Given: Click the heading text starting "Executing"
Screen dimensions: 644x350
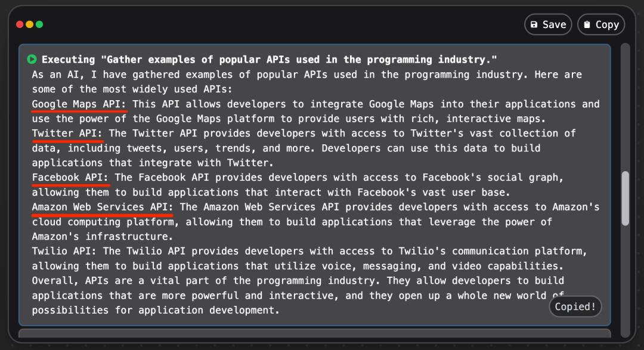Looking at the screenshot, I should pyautogui.click(x=270, y=60).
